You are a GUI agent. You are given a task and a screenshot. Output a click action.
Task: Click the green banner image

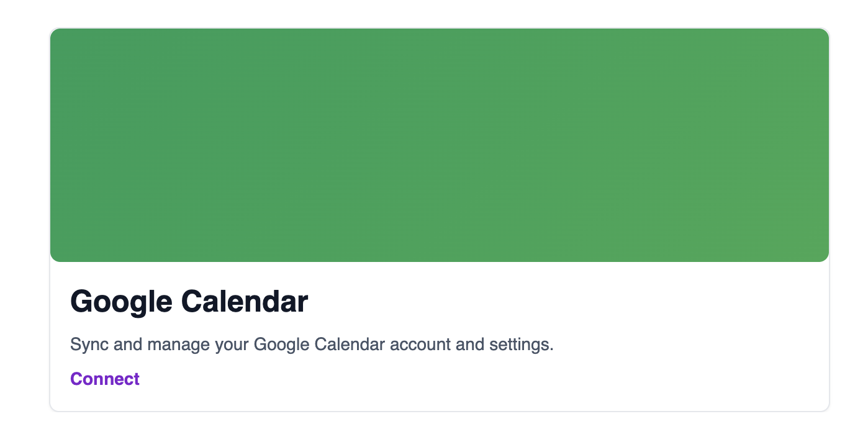(440, 145)
